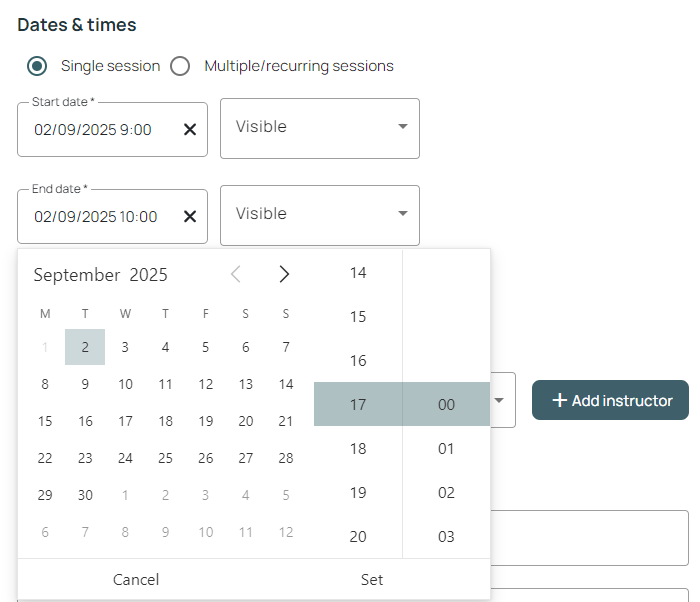Pick September 16 in the calendar

point(85,421)
